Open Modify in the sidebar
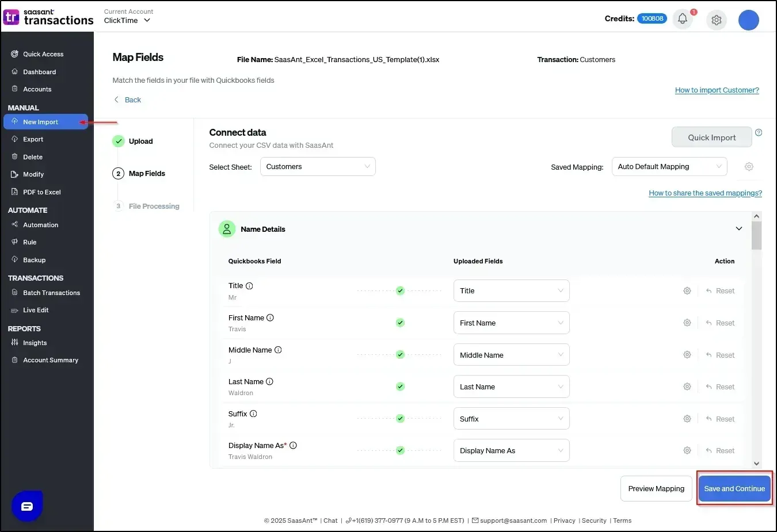The height and width of the screenshot is (532, 777). [x=33, y=174]
